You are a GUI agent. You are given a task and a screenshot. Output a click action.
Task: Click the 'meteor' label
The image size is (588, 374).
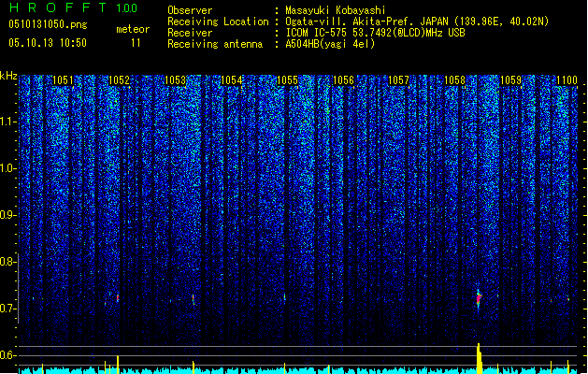tap(133, 29)
